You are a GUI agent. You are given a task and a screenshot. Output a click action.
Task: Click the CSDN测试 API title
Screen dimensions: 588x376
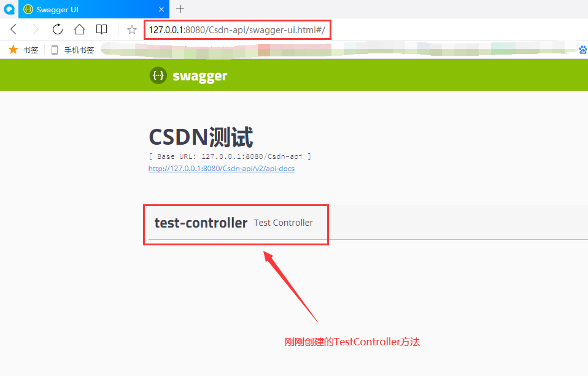201,137
